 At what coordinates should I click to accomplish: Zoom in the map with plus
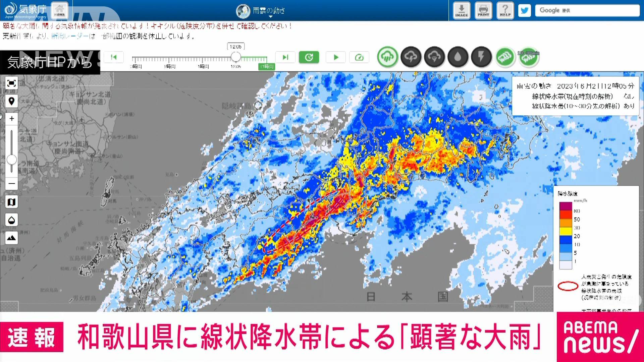click(x=11, y=119)
